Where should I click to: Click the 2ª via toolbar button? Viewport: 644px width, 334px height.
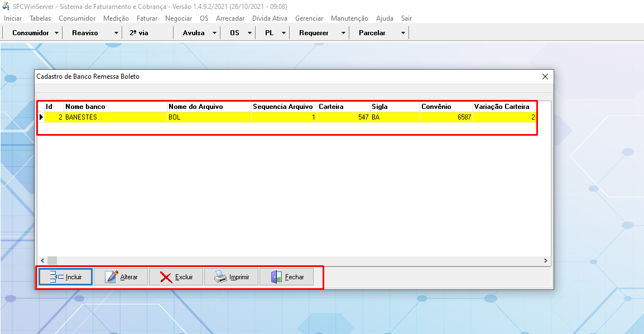coord(139,33)
